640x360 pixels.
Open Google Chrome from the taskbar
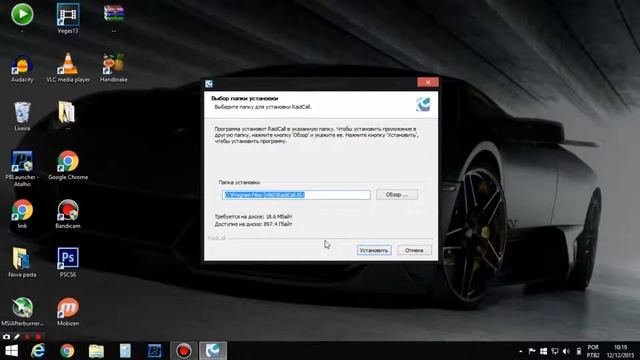(x=67, y=351)
